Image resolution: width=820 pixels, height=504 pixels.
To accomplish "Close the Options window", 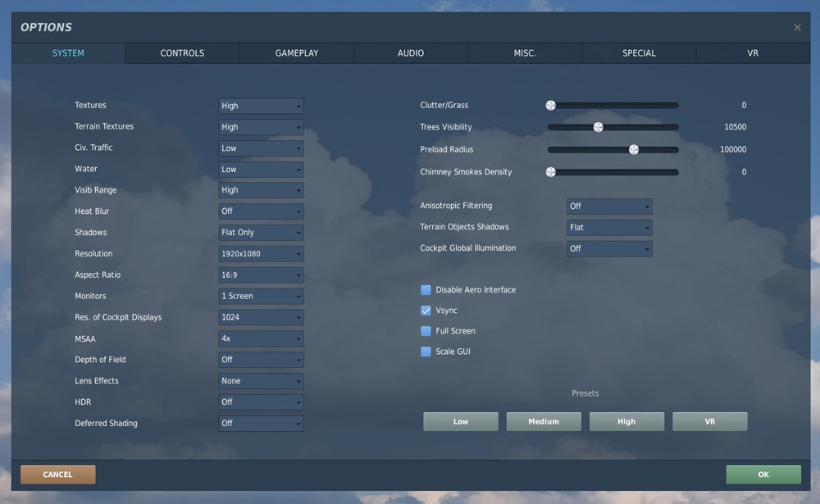I will click(x=796, y=26).
